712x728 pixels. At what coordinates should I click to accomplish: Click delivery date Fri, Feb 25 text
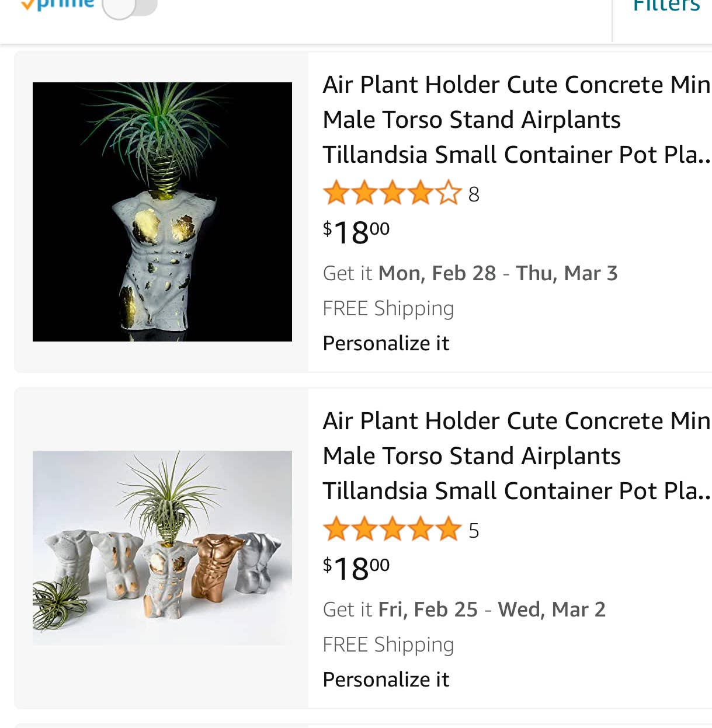(428, 609)
